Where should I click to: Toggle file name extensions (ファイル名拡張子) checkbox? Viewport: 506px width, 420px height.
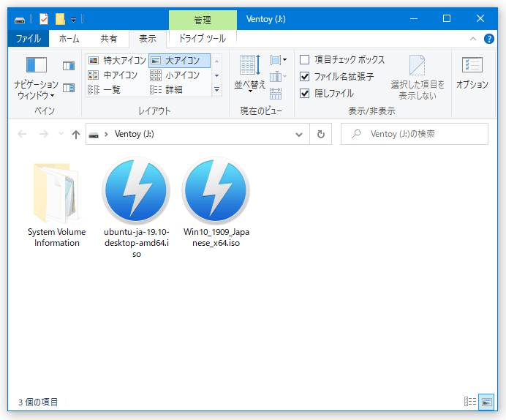337,77
